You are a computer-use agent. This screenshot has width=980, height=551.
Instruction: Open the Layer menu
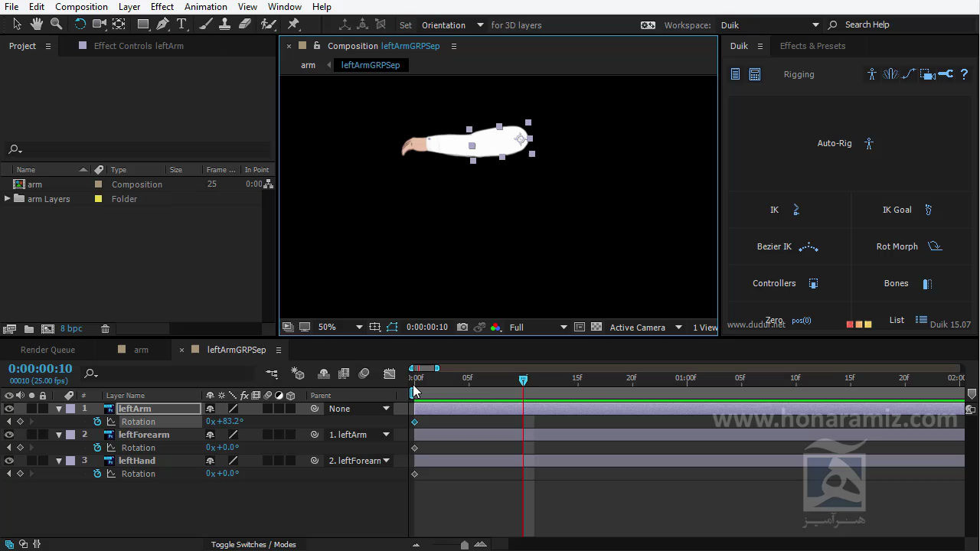click(x=129, y=7)
